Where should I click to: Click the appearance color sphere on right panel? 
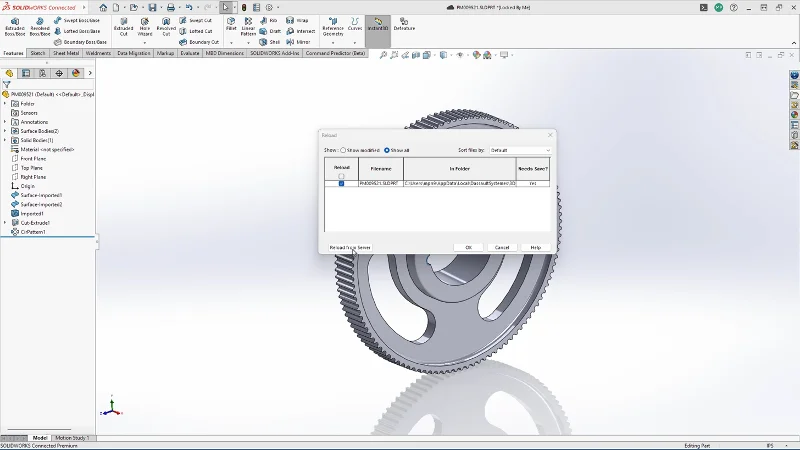(x=794, y=115)
